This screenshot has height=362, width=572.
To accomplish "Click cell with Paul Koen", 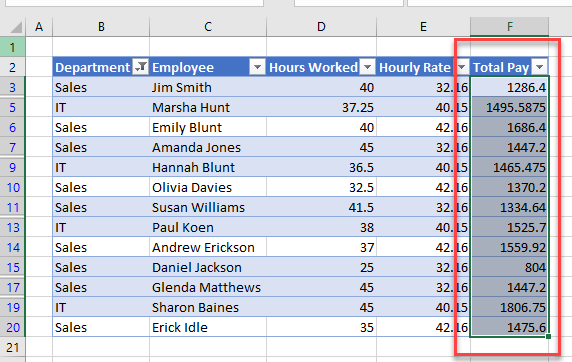I will click(208, 227).
